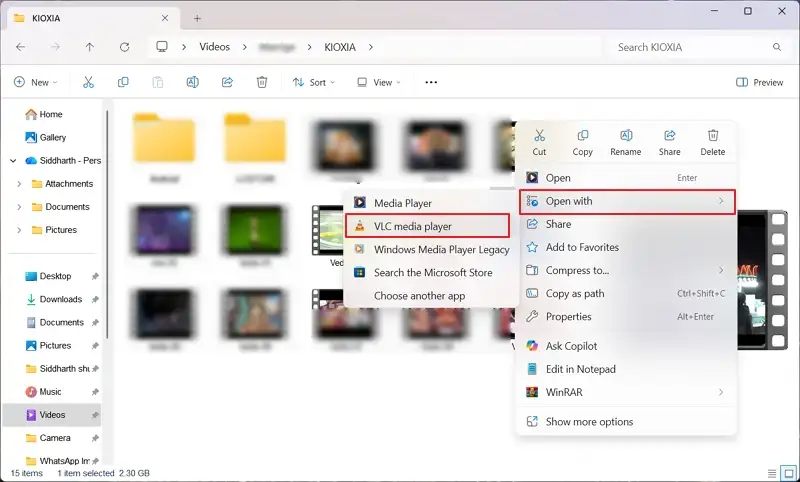The height and width of the screenshot is (482, 800).
Task: Choose Open in the context menu
Action: tap(626, 178)
